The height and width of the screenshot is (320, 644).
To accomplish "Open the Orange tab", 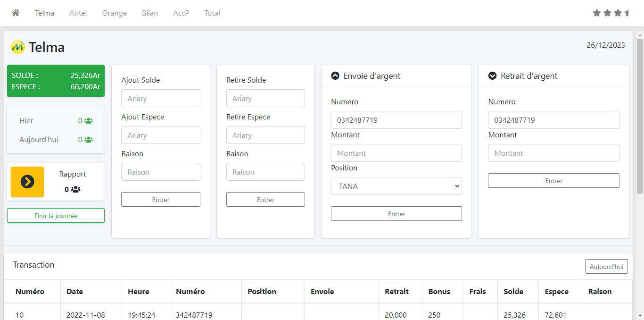I will tap(114, 13).
